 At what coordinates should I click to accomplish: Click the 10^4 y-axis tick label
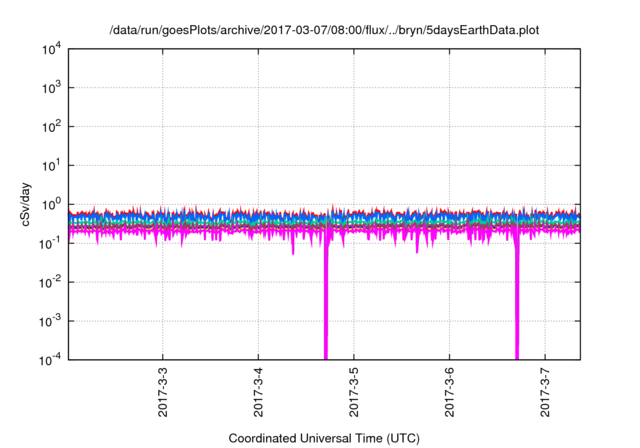tap(52, 50)
